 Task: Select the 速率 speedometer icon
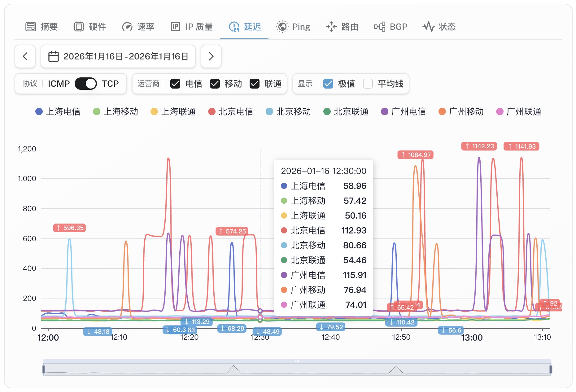127,27
